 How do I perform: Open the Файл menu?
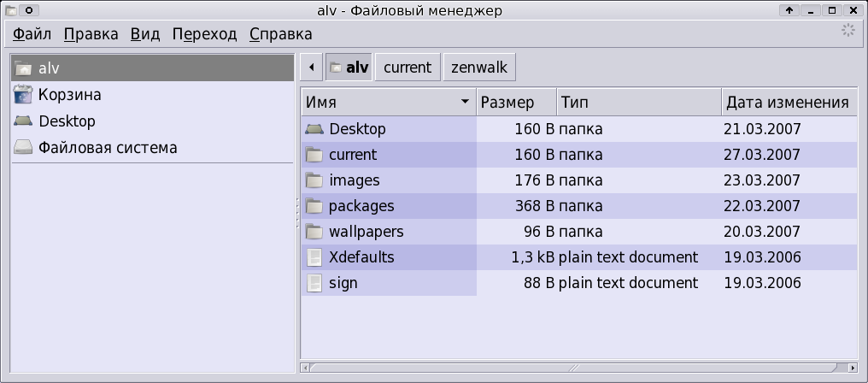pyautogui.click(x=32, y=34)
